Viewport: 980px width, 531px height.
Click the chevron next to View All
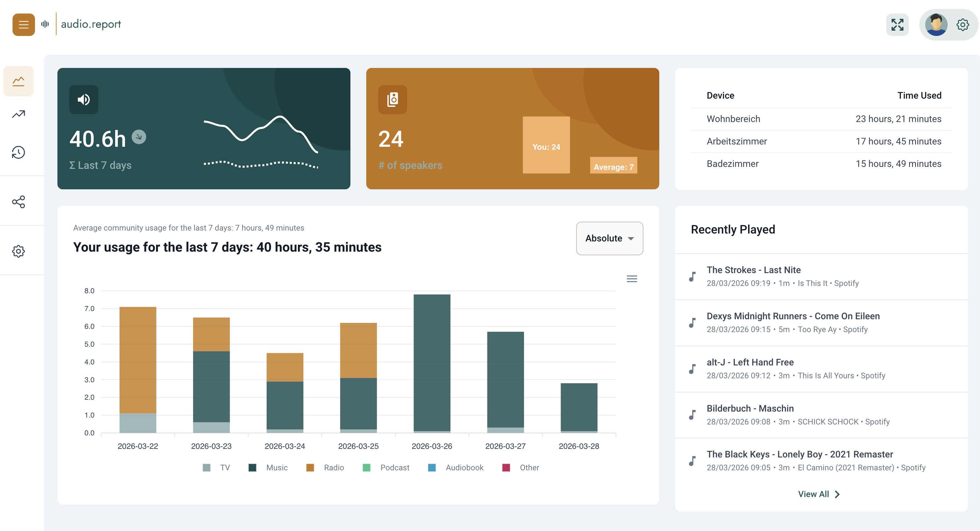coord(837,494)
